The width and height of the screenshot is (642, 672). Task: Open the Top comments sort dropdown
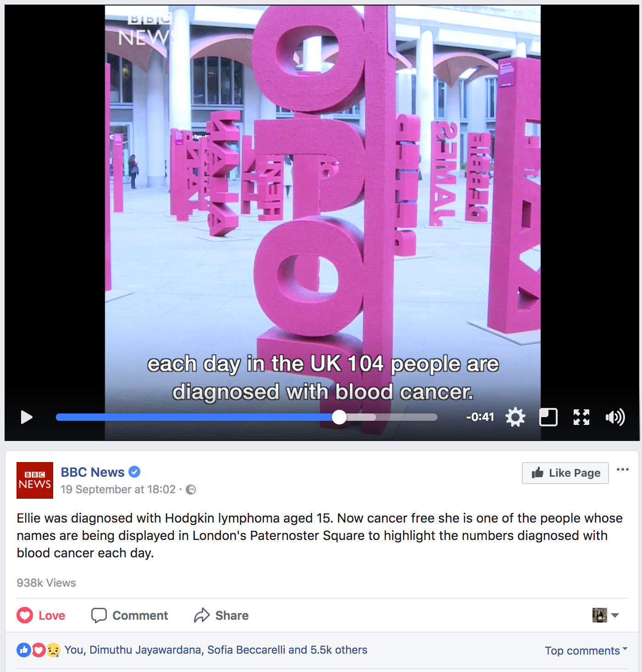(x=586, y=650)
